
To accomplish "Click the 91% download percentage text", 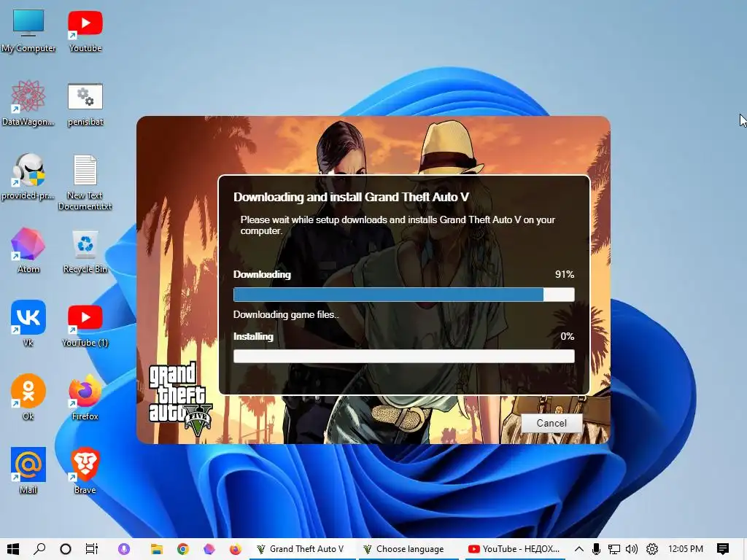I will click(565, 274).
